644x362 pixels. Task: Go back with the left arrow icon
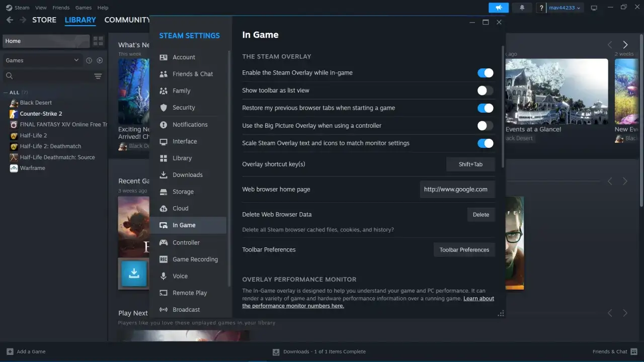10,20
